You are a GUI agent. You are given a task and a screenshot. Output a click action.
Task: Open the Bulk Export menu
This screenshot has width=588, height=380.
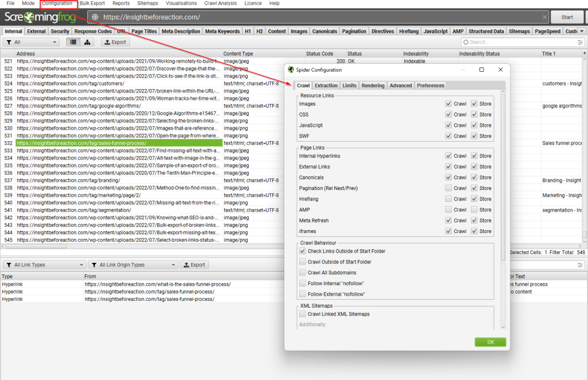92,3
